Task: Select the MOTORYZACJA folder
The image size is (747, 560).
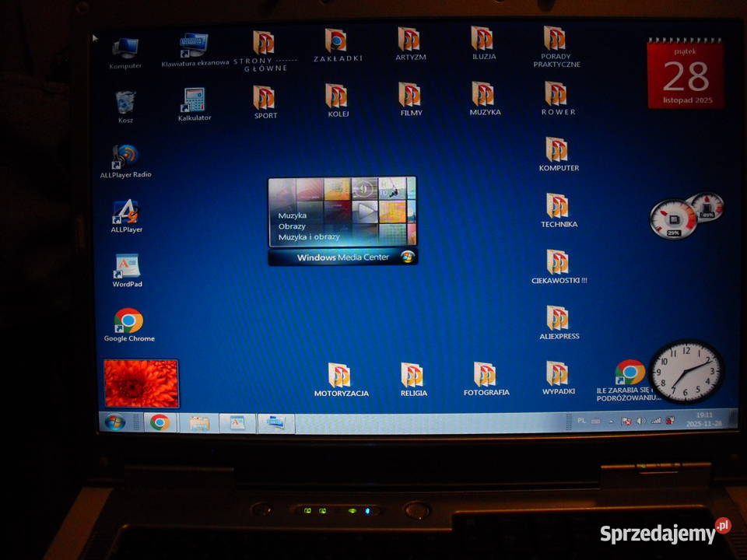Action: (340, 376)
